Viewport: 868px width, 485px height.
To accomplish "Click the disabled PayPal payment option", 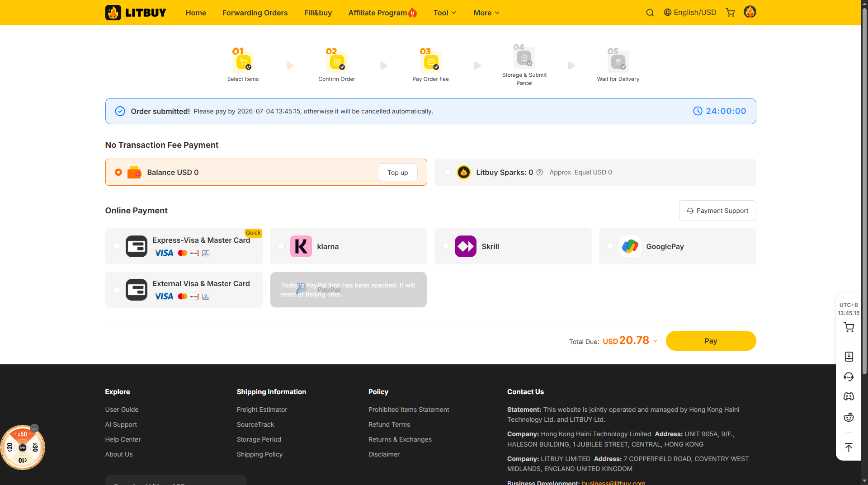I will point(349,290).
